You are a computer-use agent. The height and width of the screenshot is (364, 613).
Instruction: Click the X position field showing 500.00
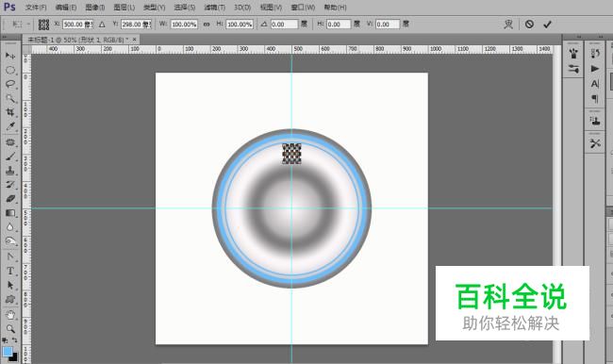[x=77, y=25]
